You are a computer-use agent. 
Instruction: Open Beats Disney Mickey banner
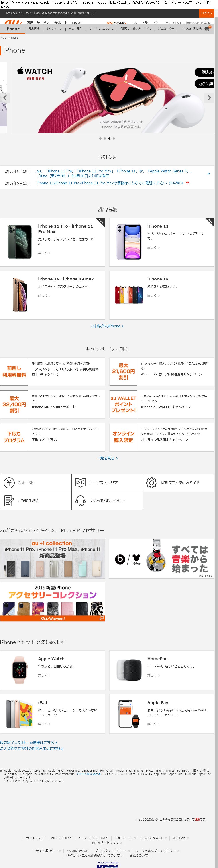point(161,559)
